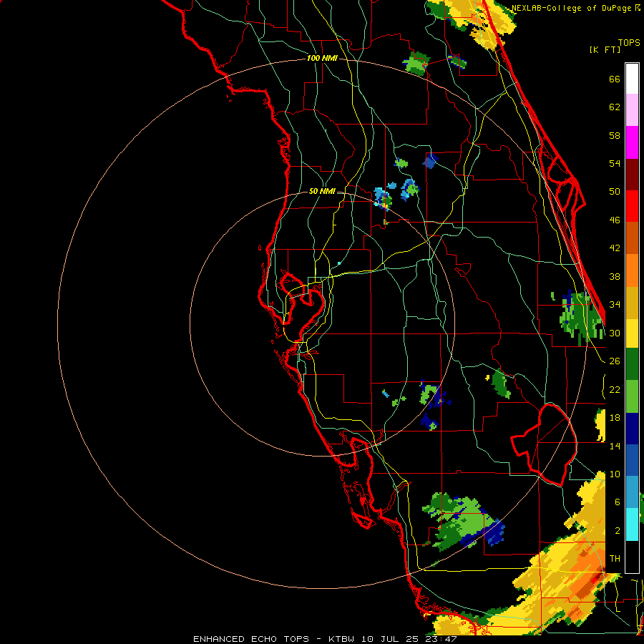
Task: Select the "2" legend value
Action: [617, 530]
